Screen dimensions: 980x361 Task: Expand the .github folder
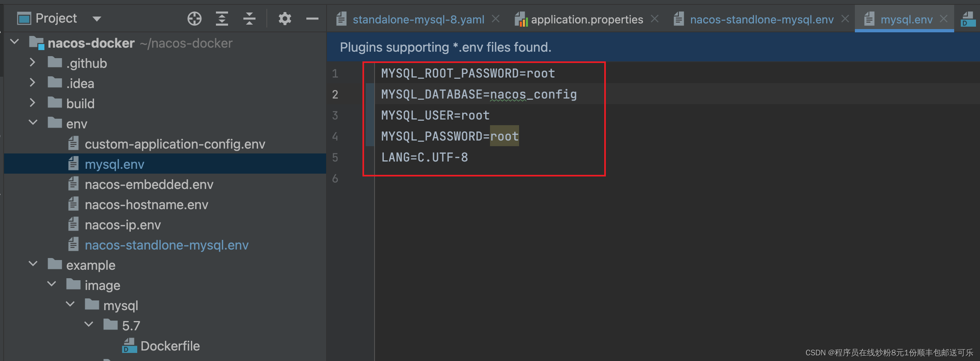tap(33, 62)
